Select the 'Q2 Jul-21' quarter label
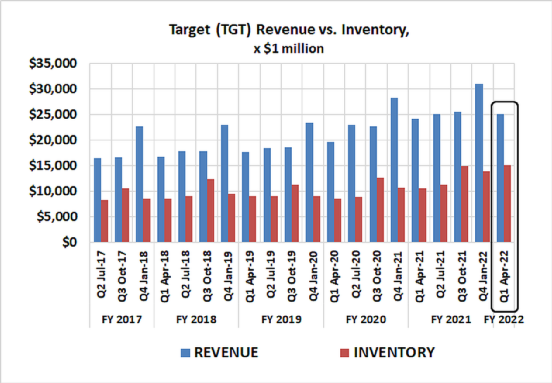 tap(440, 275)
